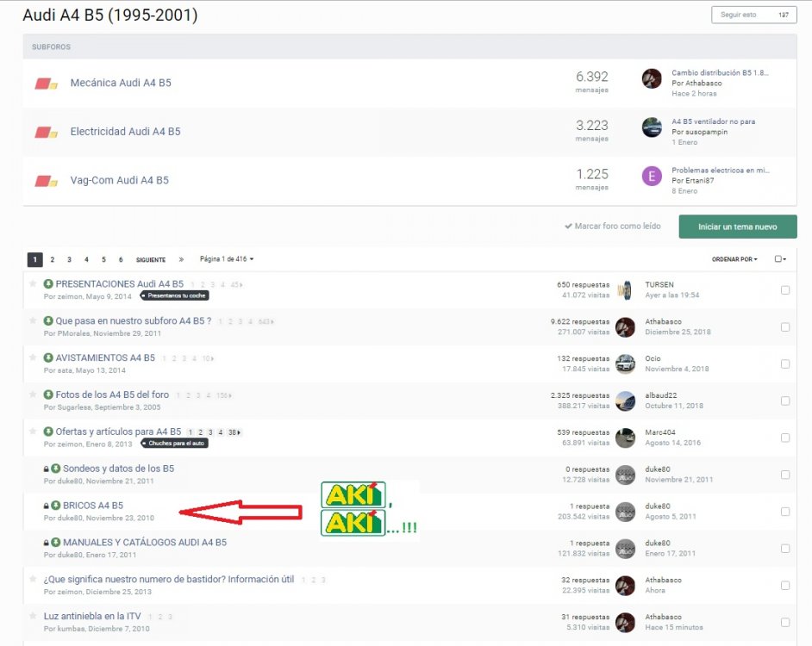Star the Fotos de los A4 B5 topic

pyautogui.click(x=33, y=394)
